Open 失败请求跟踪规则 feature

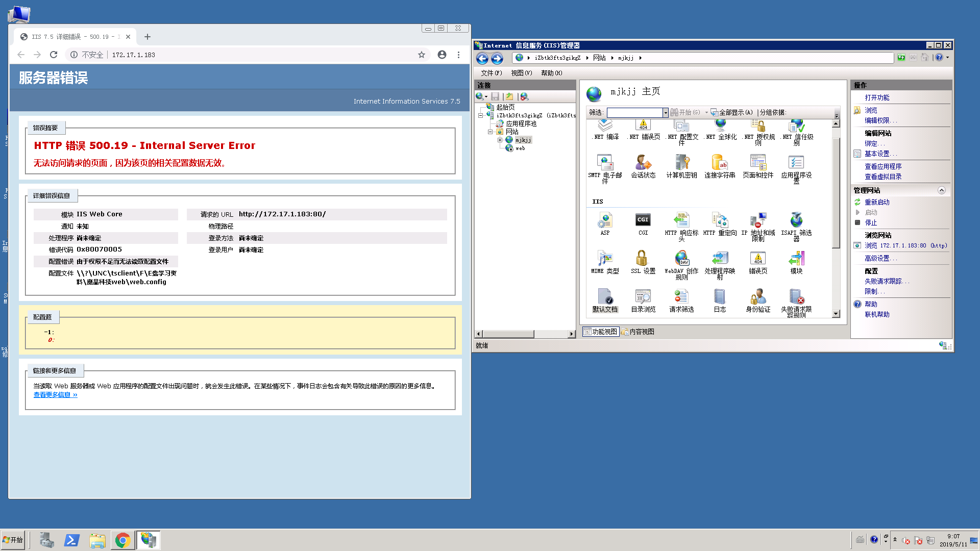(x=796, y=303)
